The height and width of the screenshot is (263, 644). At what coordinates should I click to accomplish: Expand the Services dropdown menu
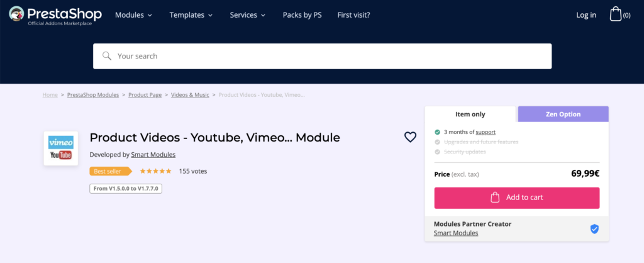click(248, 15)
